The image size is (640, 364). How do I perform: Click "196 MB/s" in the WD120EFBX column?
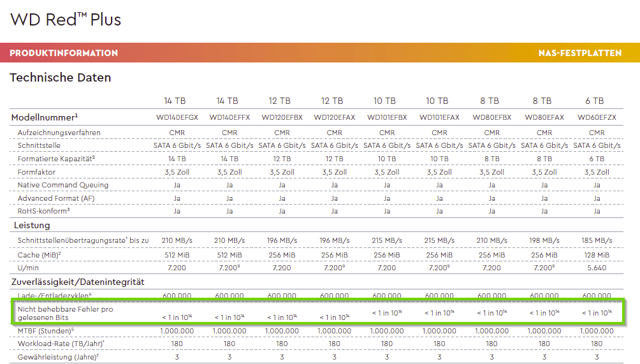[282, 241]
